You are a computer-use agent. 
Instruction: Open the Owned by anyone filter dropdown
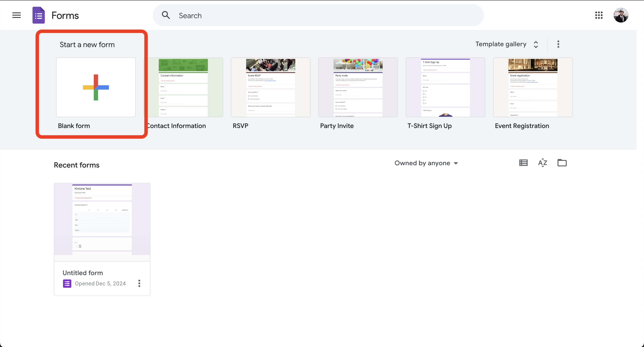(426, 163)
